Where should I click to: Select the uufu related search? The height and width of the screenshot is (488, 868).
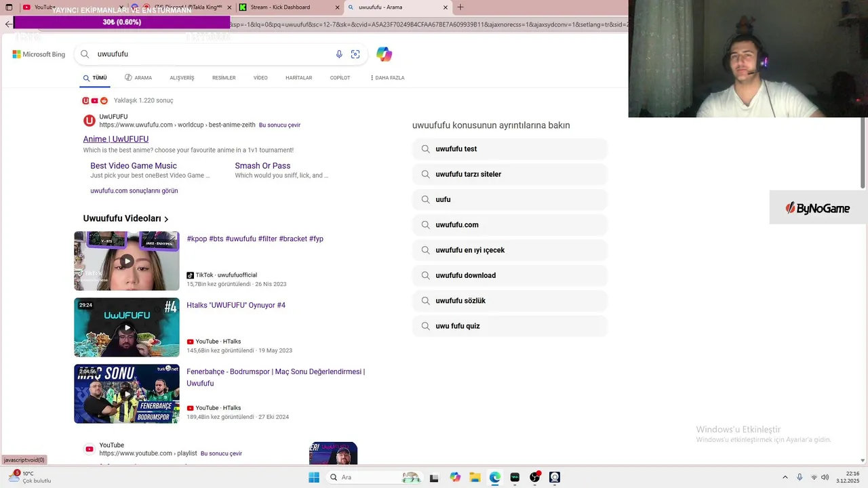[509, 200]
